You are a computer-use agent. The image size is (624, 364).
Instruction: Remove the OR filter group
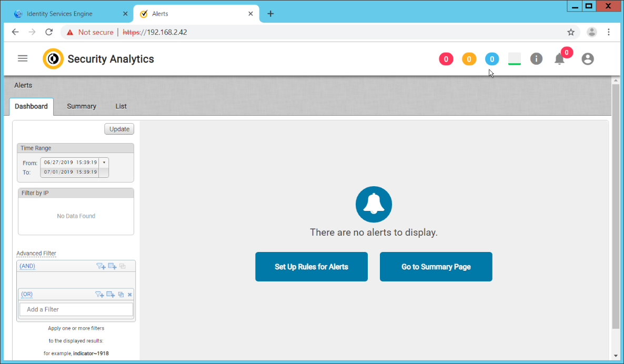(x=130, y=295)
